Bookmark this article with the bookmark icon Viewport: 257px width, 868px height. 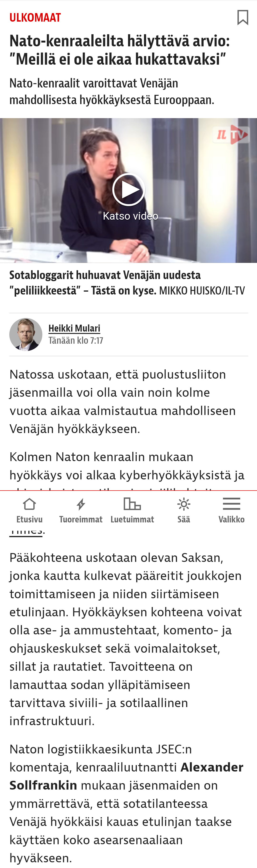pos(242,18)
